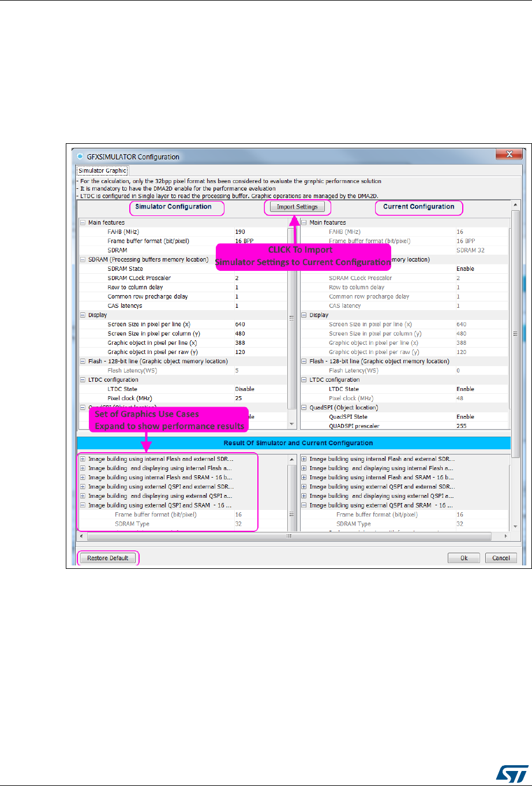Click the horizontal scrollbar left arrow
Image resolution: width=532 pixels, height=786 pixels.
[x=81, y=537]
